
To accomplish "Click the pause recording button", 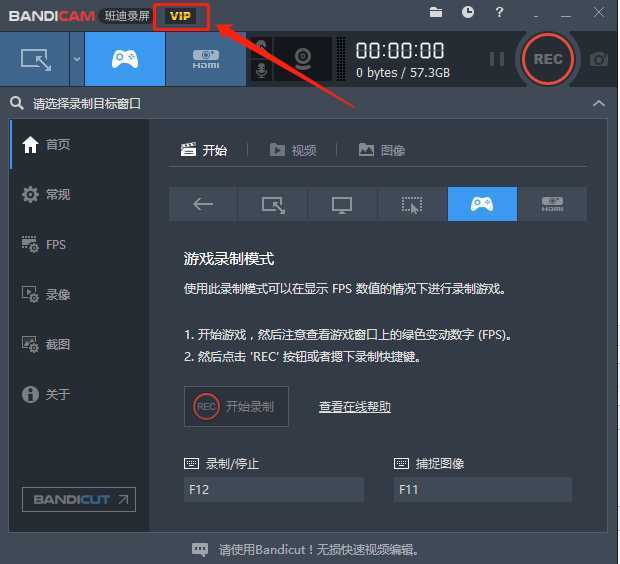I will coord(497,59).
